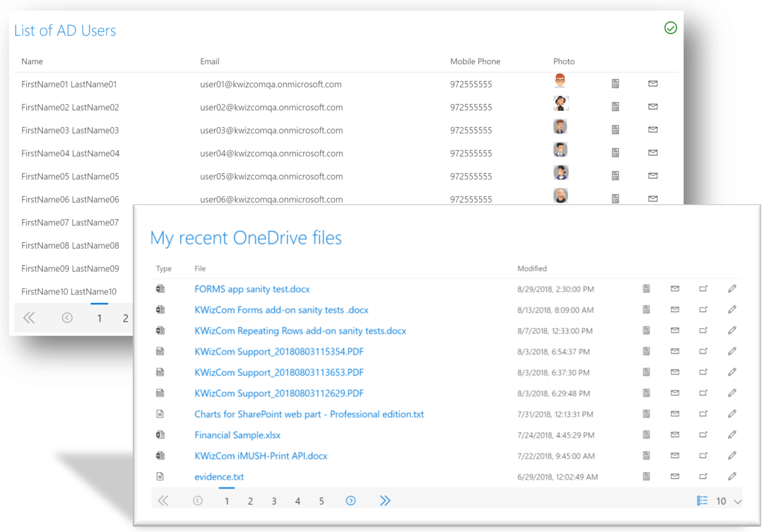Click the envelope icon for Charts for SharePoint file

675,414
